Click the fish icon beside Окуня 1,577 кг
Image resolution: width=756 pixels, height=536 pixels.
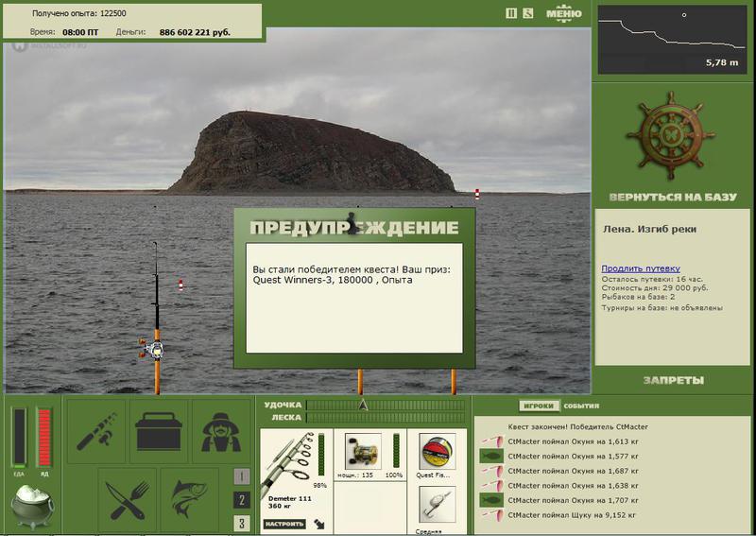(x=491, y=456)
